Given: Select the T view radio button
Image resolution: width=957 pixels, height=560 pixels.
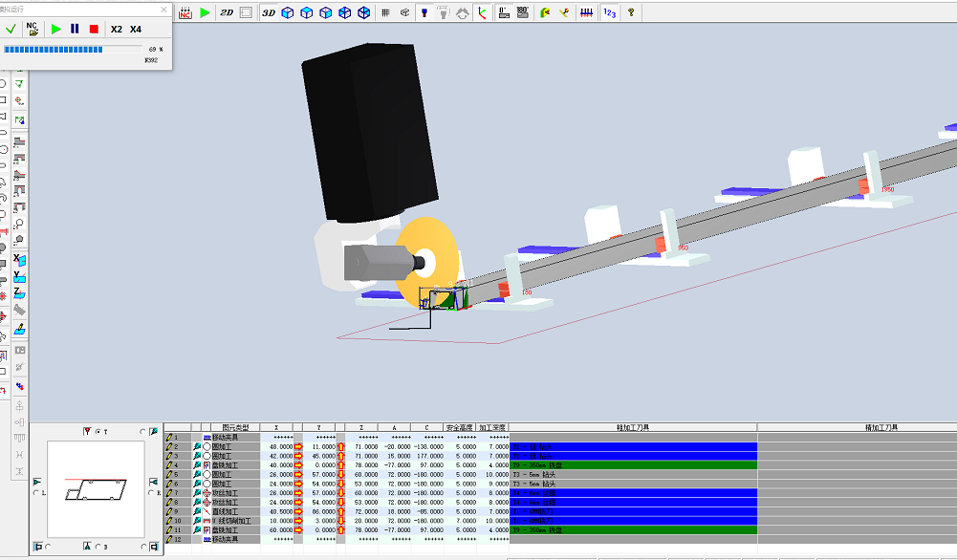Looking at the screenshot, I should click(98, 432).
